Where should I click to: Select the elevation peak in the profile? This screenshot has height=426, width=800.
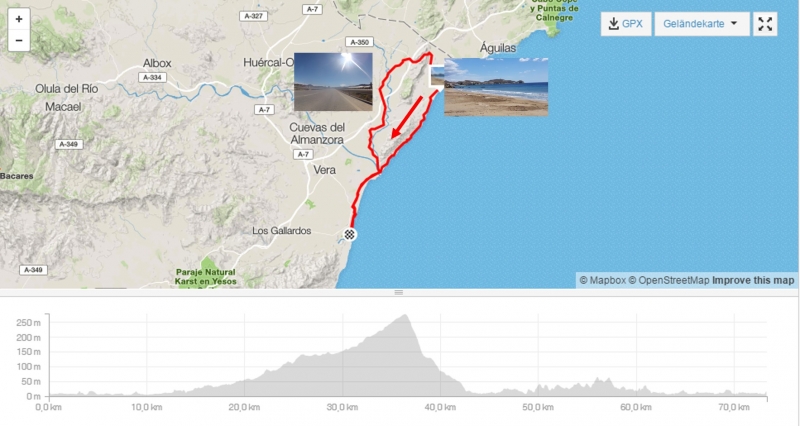[405, 315]
